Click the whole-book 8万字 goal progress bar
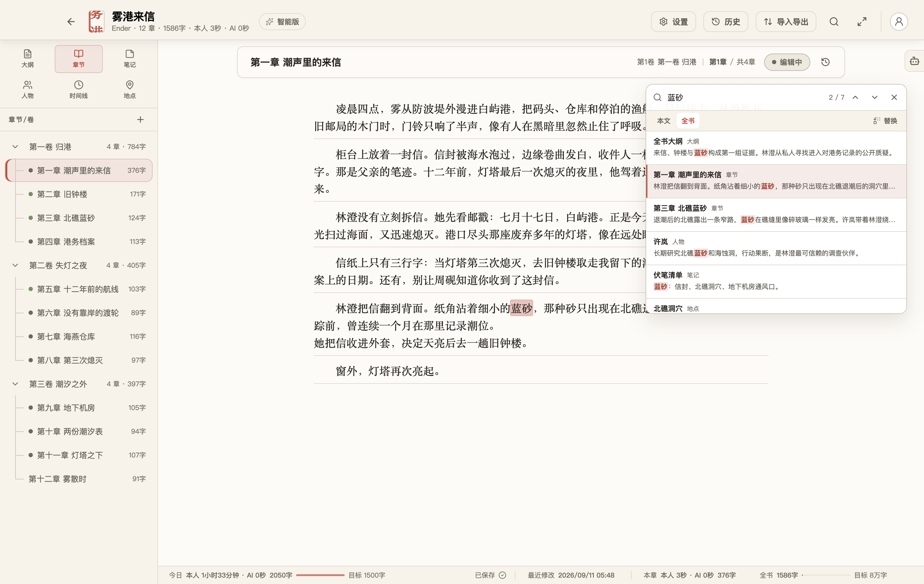924x584 pixels. click(826, 575)
